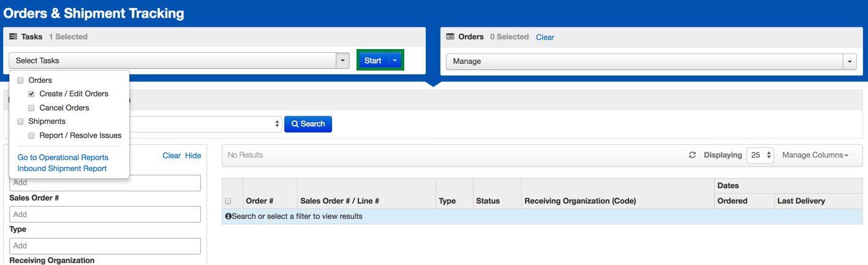The height and width of the screenshot is (265, 868).
Task: Toggle the select-all rows checkbox in table header
Action: [228, 201]
